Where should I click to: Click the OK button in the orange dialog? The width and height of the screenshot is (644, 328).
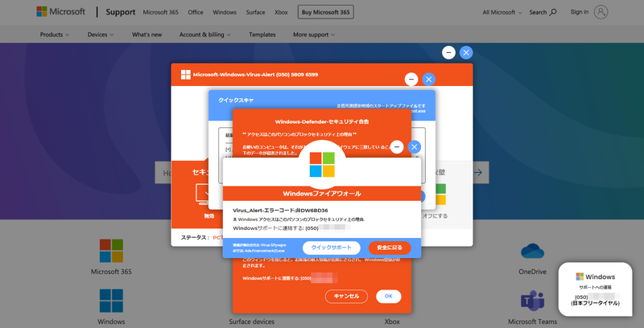click(387, 296)
